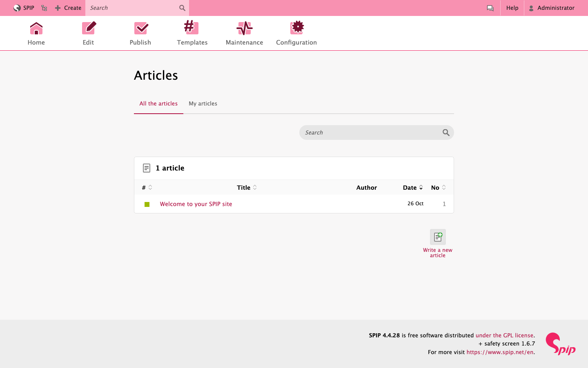Open the site hierarchy tree icon

coord(44,8)
